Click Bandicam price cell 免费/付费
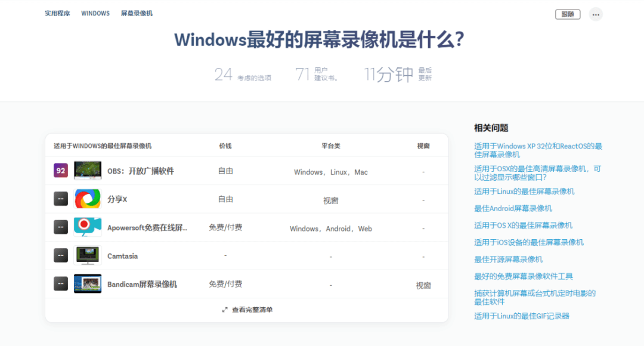Screen dimensions: 644x346 [225, 284]
